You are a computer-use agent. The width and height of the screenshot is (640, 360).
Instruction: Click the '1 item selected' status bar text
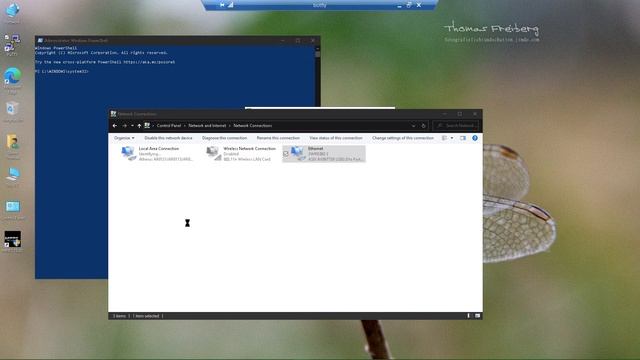(147, 316)
